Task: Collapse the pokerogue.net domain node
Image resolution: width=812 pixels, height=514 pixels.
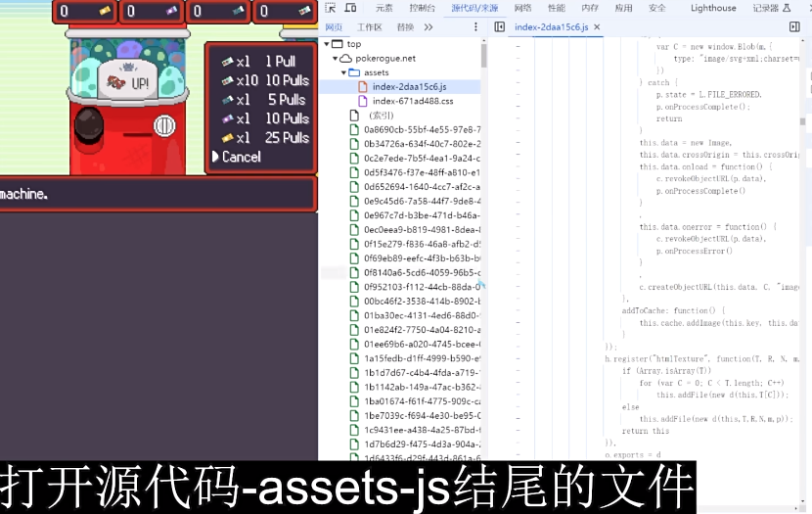Action: click(x=335, y=59)
